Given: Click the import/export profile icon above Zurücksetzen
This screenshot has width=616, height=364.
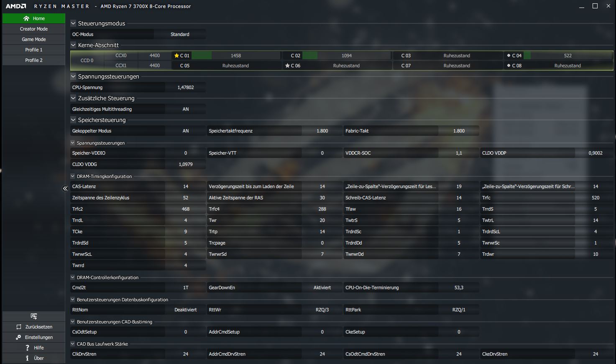Looking at the screenshot, I should point(34,316).
